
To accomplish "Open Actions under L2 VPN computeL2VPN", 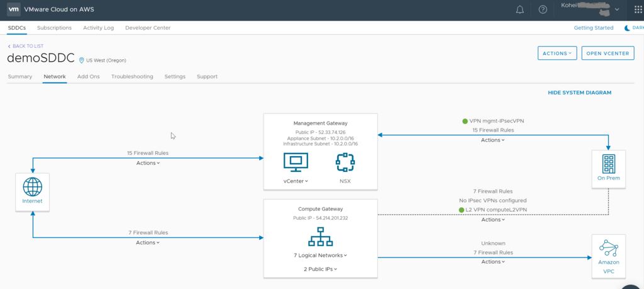I will (493, 220).
